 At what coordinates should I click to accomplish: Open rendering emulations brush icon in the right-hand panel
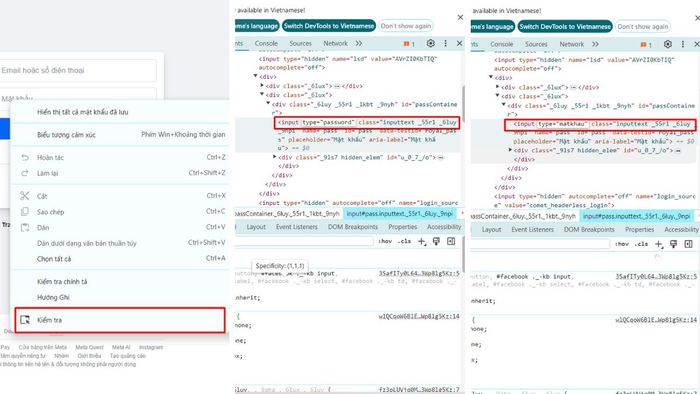(x=673, y=244)
